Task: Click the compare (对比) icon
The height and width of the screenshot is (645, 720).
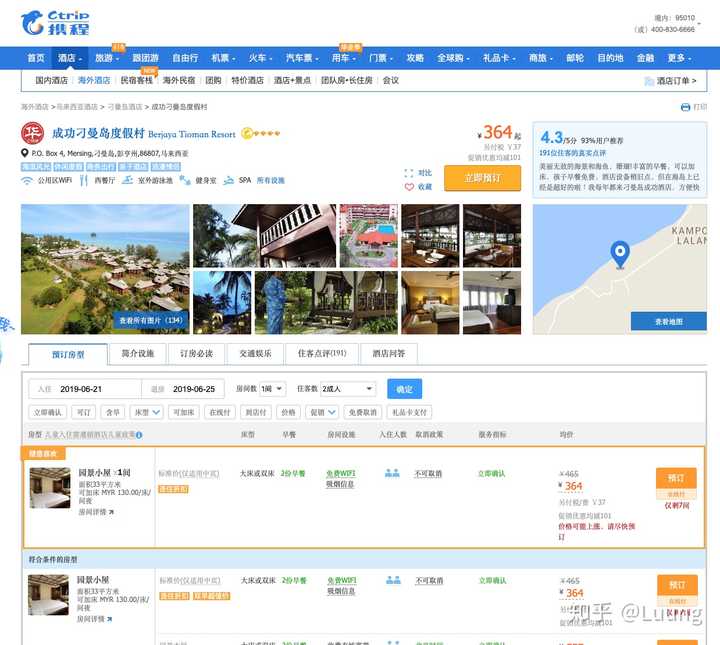Action: coord(409,173)
